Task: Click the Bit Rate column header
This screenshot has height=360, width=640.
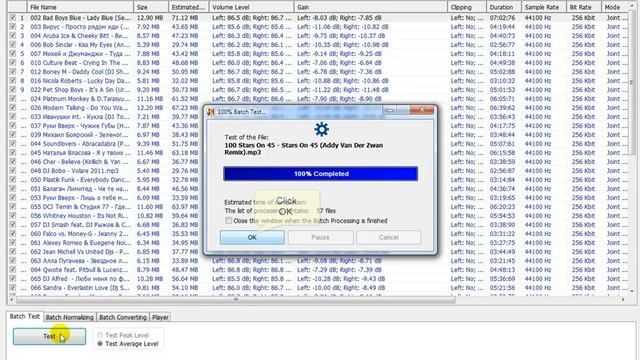Action: pos(584,7)
